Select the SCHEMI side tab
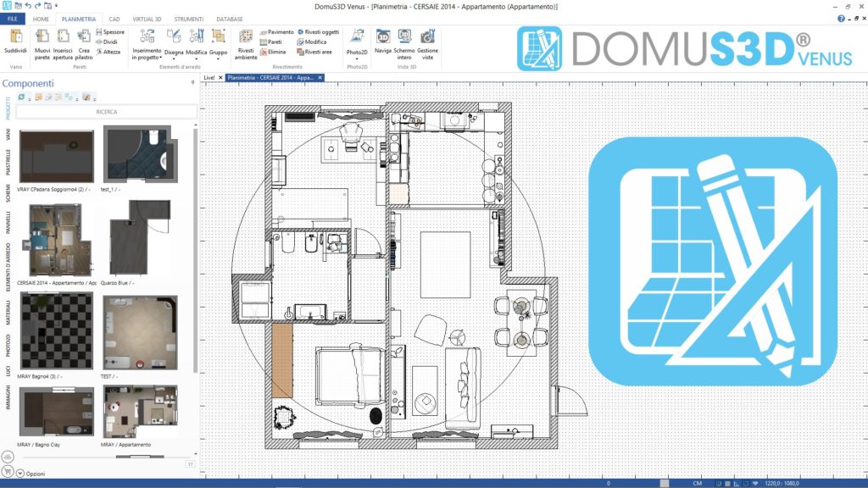The height and width of the screenshot is (488, 868). tap(8, 194)
